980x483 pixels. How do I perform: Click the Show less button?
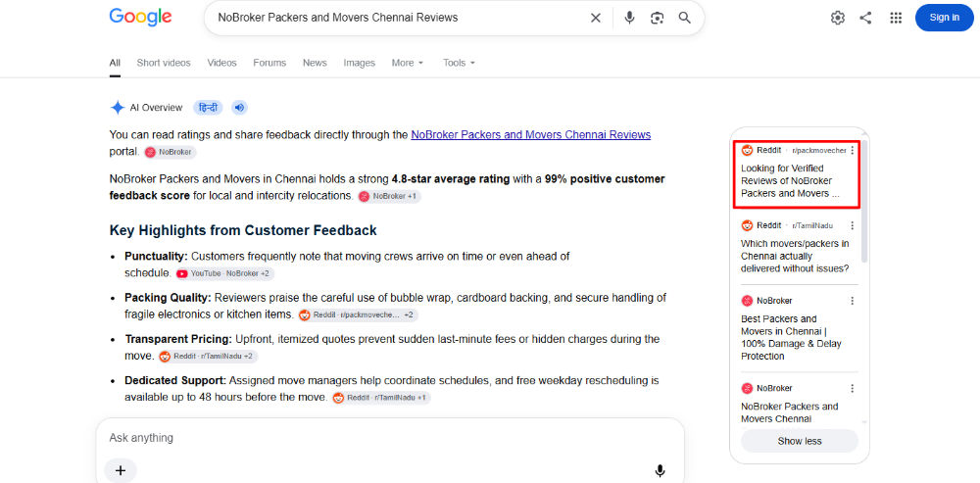(800, 441)
